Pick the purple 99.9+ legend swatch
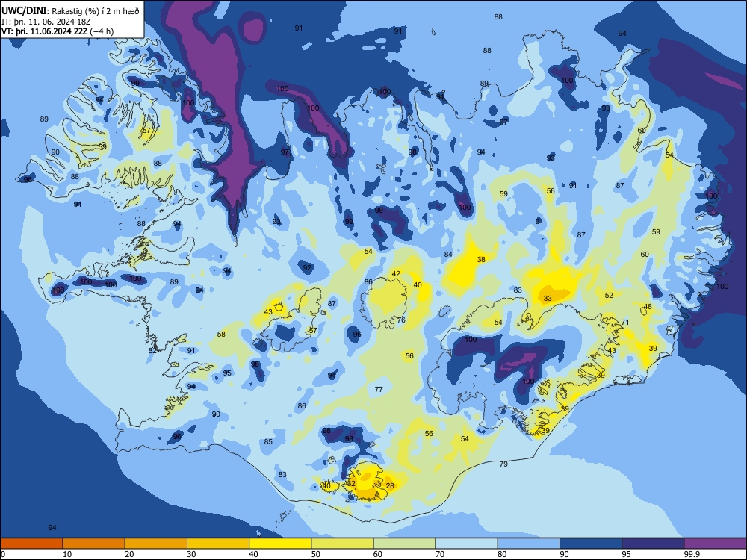This screenshot has height=560, width=747. tap(715, 544)
